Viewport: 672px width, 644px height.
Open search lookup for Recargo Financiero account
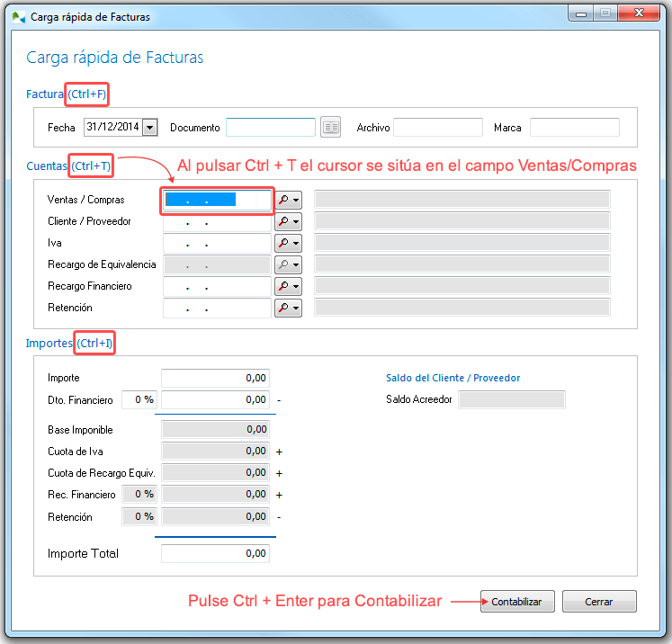pos(288,286)
